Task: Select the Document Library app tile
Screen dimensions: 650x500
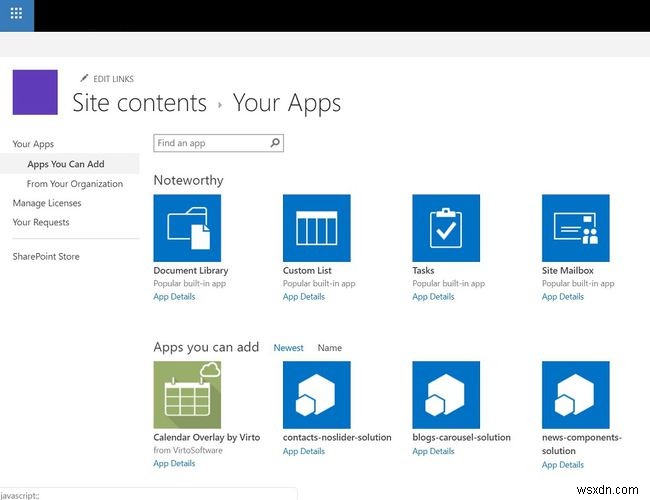Action: pos(187,228)
